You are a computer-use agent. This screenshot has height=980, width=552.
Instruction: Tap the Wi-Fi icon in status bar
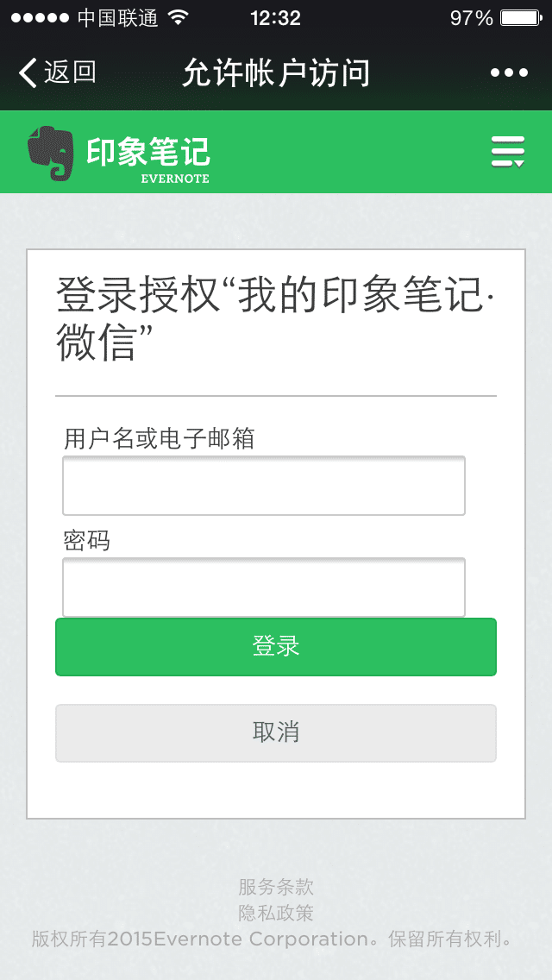[179, 17]
